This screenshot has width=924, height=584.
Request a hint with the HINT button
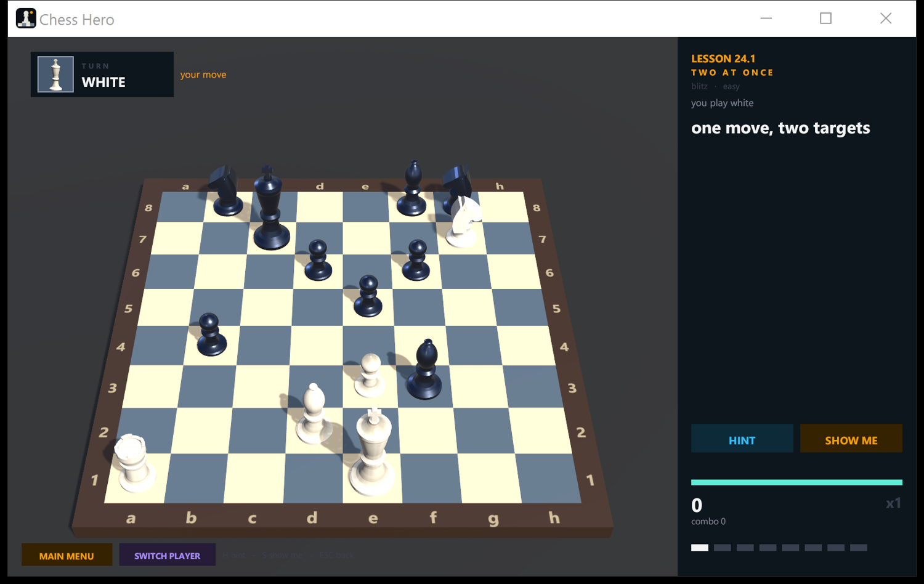742,438
